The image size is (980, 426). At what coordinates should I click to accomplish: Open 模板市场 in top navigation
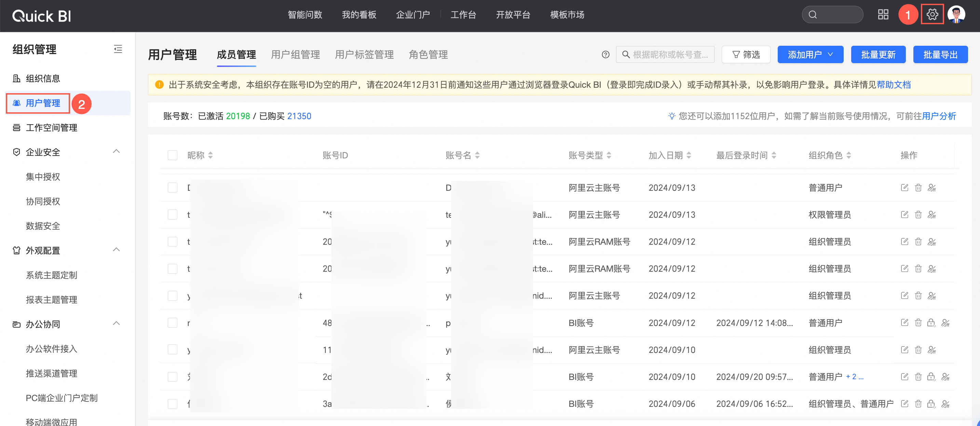pyautogui.click(x=567, y=15)
